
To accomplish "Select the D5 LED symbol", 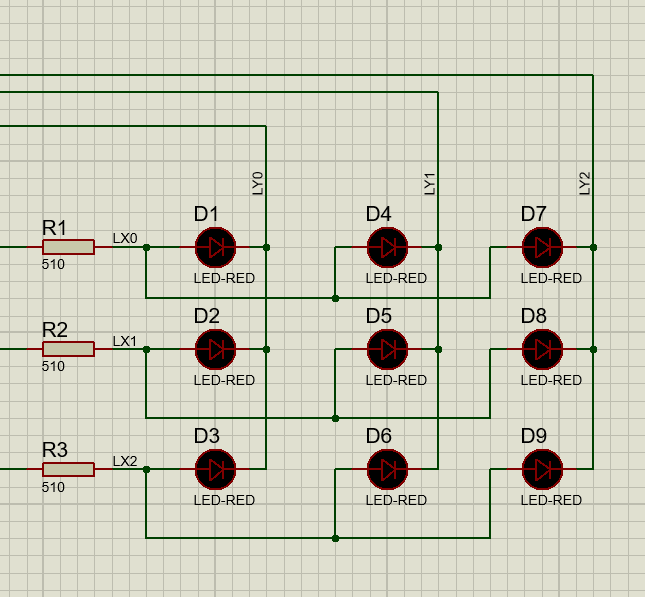I will pyautogui.click(x=387, y=349).
